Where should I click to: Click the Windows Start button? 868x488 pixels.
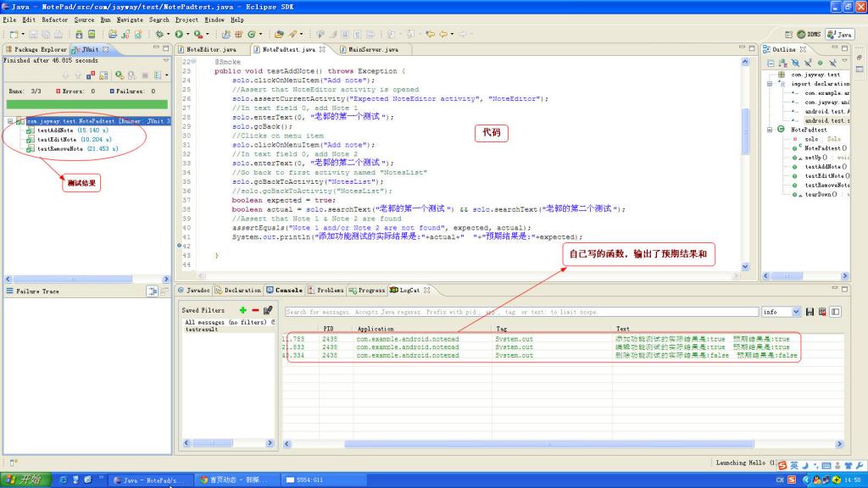26,480
